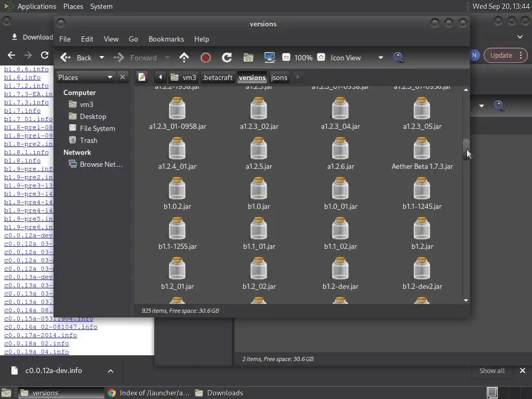Open vm3 in Places sidebar
532x399 pixels.
81,104
